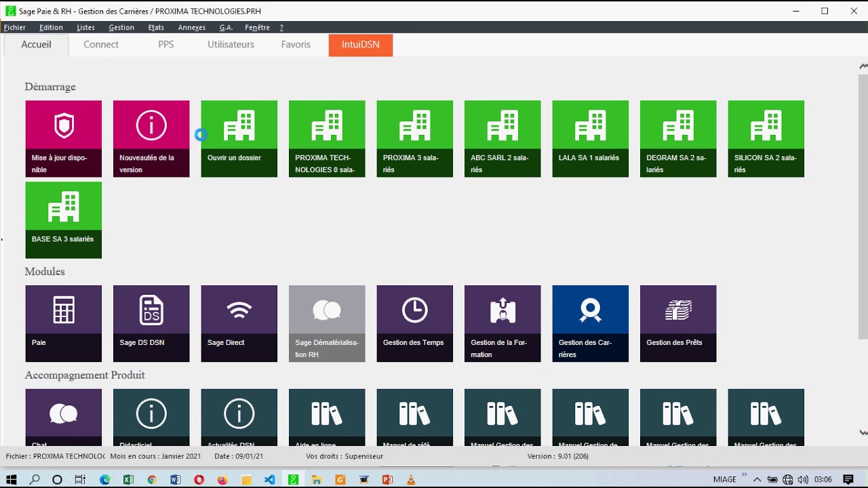The image size is (868, 488).
Task: Open the 'Manuel de référence' books tile
Action: pyautogui.click(x=415, y=418)
